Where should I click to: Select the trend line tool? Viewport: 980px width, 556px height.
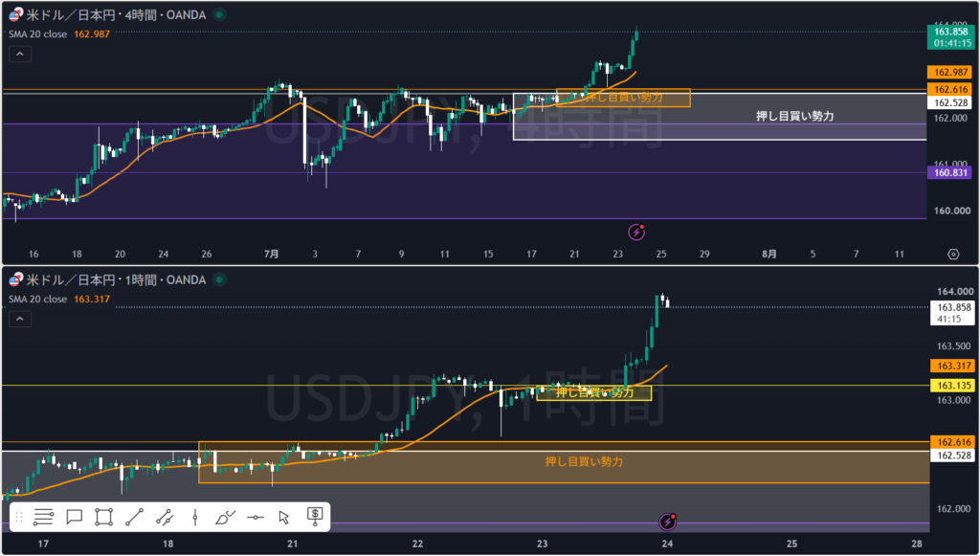[134, 518]
